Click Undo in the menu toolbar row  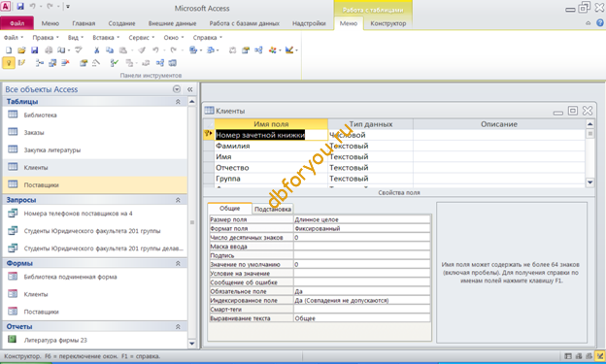pyautogui.click(x=155, y=50)
